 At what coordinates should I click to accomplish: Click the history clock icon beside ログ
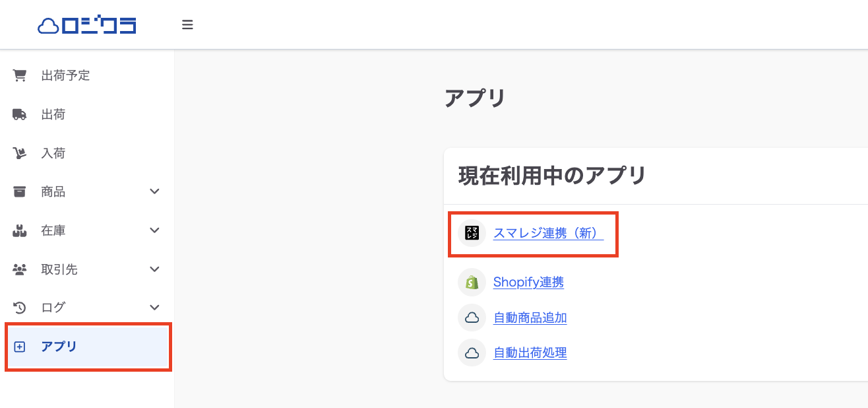pyautogui.click(x=20, y=307)
